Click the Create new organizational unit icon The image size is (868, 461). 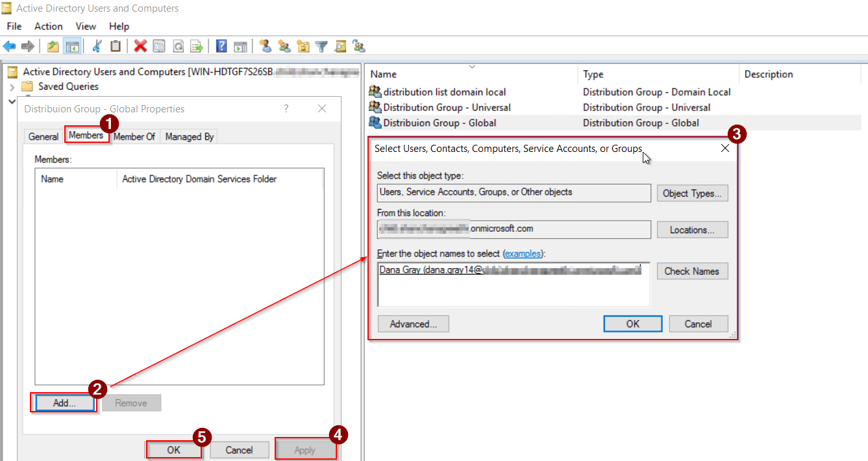click(x=303, y=45)
